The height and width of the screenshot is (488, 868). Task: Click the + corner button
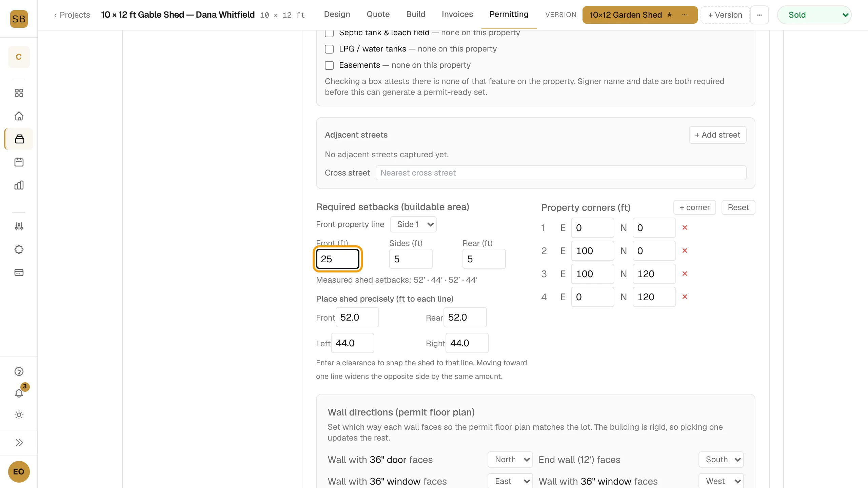coord(694,207)
